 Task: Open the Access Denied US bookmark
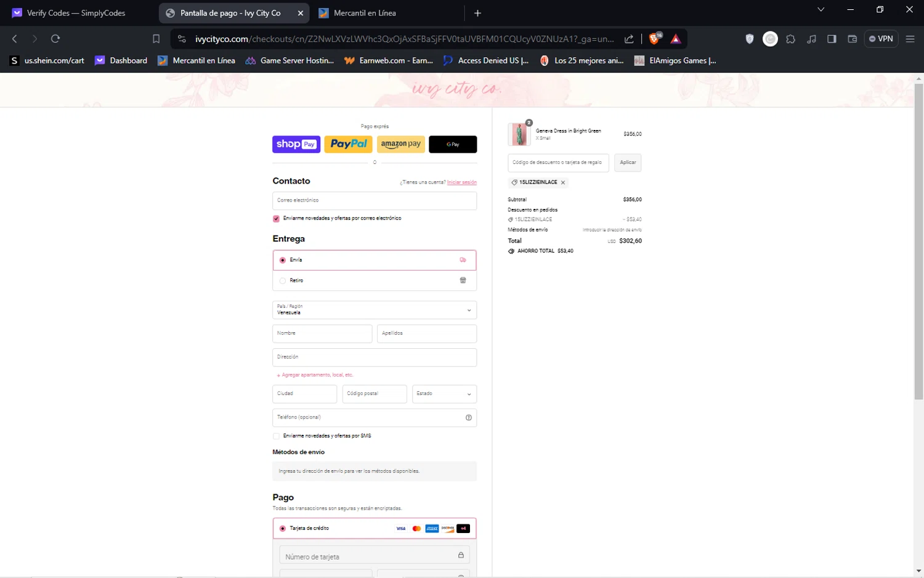click(x=486, y=60)
